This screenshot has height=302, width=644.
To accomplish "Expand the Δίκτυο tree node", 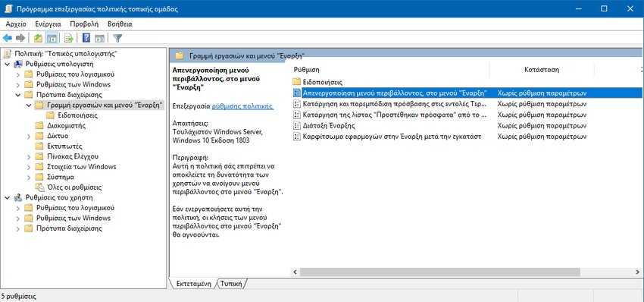I will [29, 136].
